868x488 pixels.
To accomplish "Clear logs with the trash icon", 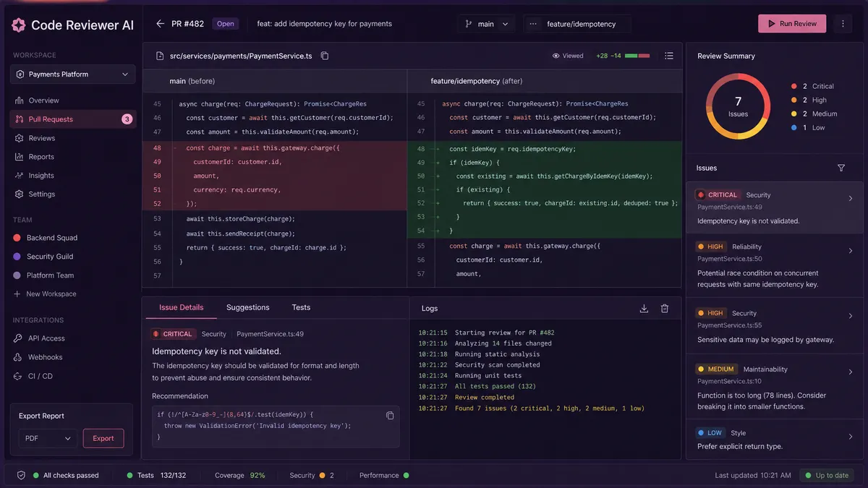I will point(665,309).
